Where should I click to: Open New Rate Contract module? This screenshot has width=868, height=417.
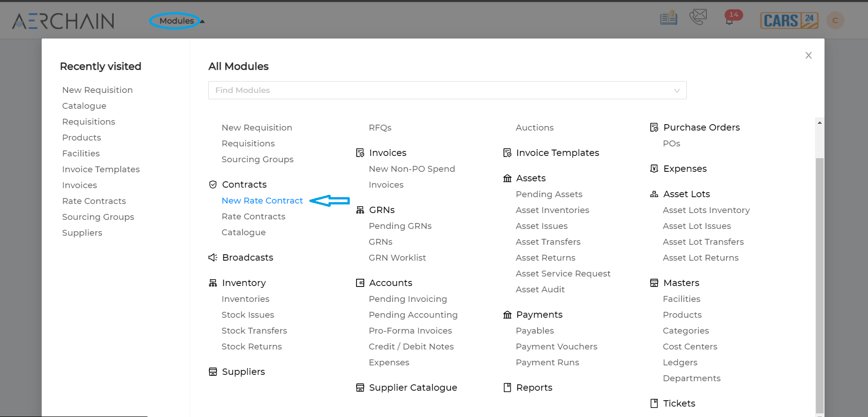point(262,200)
